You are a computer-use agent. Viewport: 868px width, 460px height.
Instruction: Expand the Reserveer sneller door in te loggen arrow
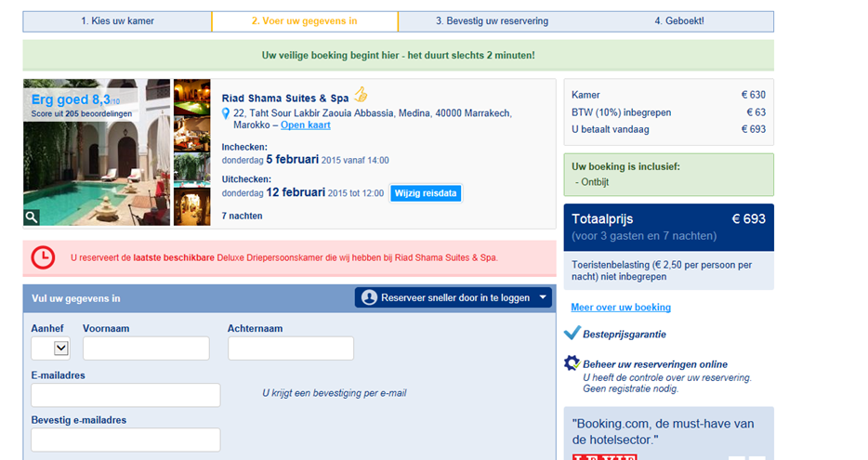543,297
